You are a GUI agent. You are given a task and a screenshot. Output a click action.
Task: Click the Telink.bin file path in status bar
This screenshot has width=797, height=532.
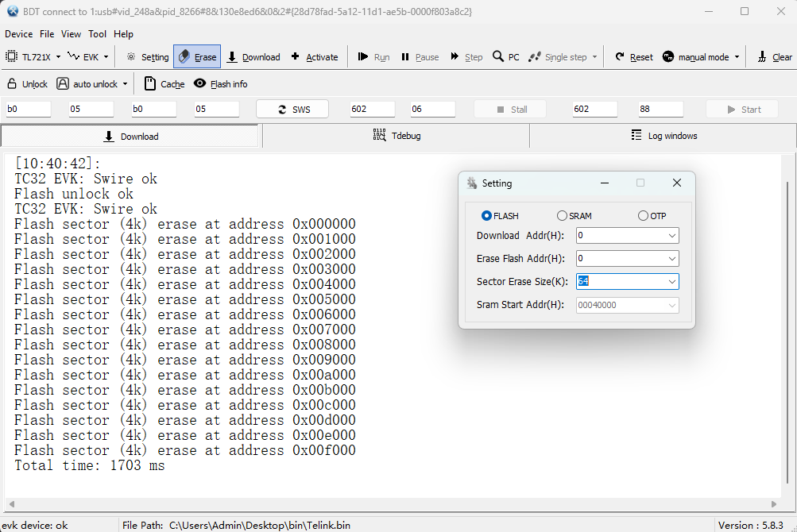tap(260, 526)
